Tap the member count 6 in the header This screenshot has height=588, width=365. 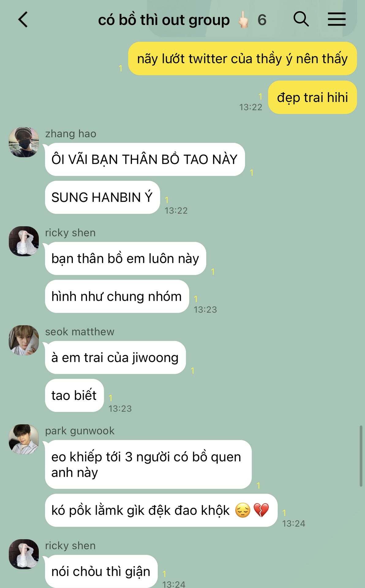point(262,20)
